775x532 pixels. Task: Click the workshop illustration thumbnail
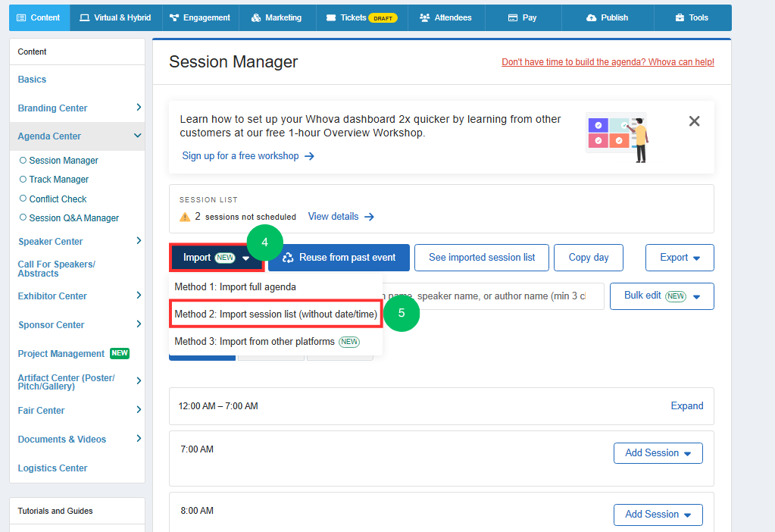[x=618, y=137]
